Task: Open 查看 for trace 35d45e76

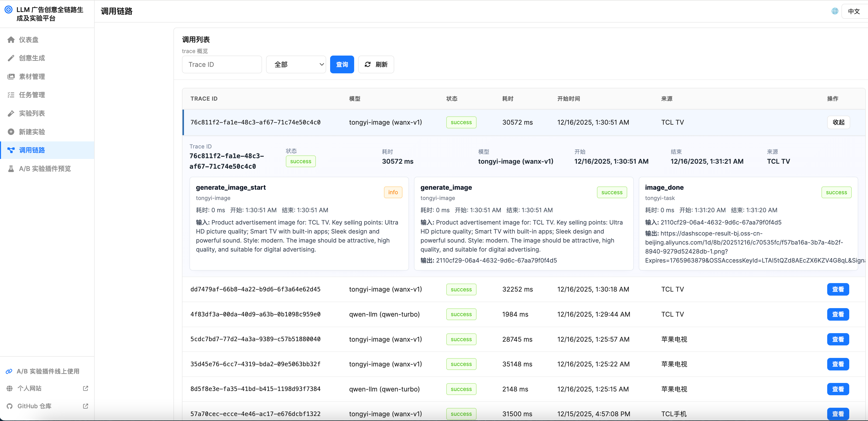Action: coord(838,364)
